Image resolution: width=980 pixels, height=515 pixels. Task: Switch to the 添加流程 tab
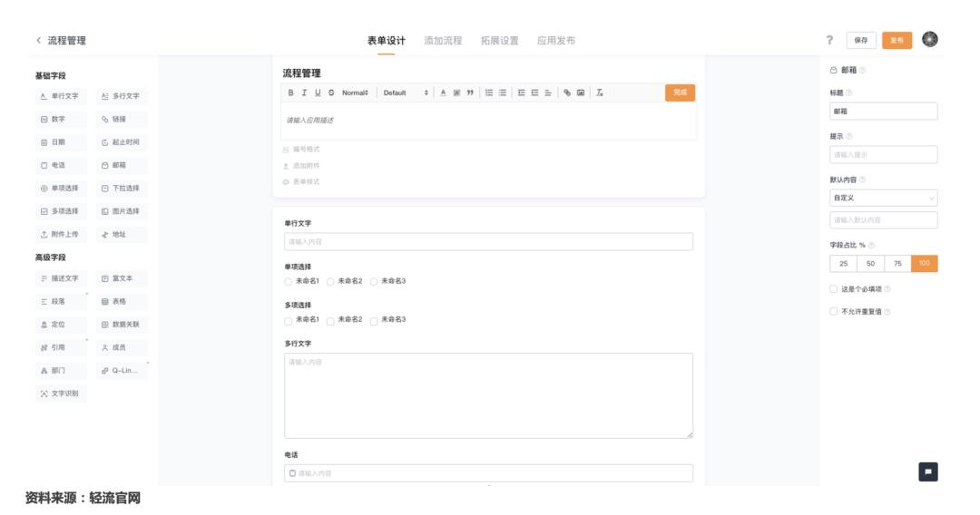click(443, 41)
